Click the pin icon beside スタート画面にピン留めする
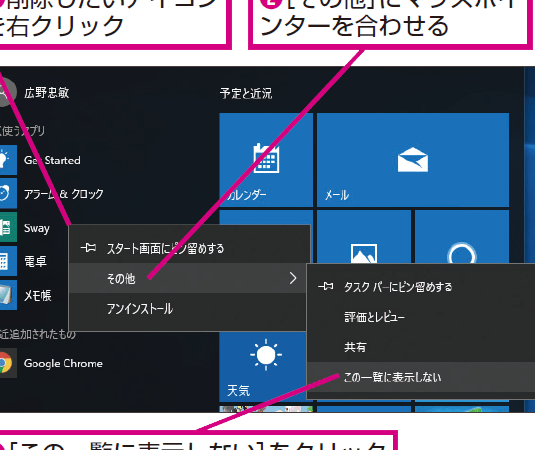The height and width of the screenshot is (450, 535). tap(88, 248)
